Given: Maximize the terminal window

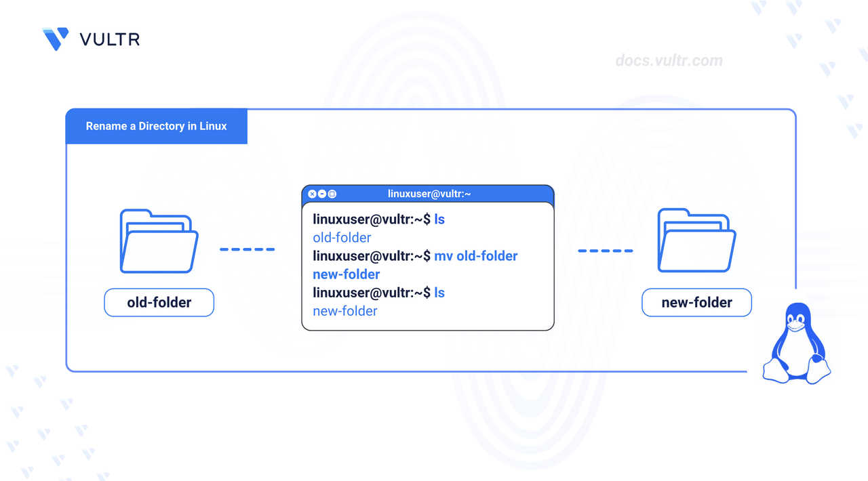Looking at the screenshot, I should point(332,194).
